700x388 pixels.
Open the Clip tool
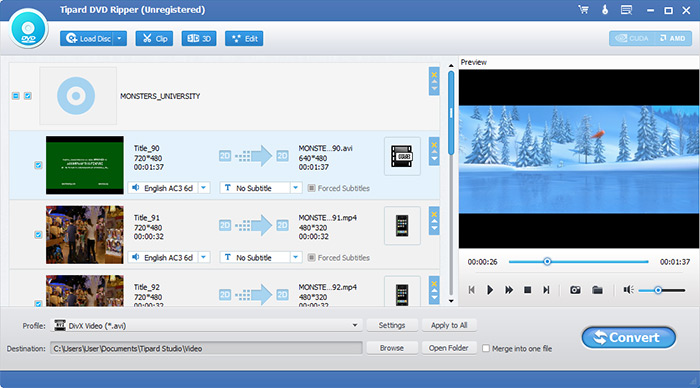click(154, 38)
